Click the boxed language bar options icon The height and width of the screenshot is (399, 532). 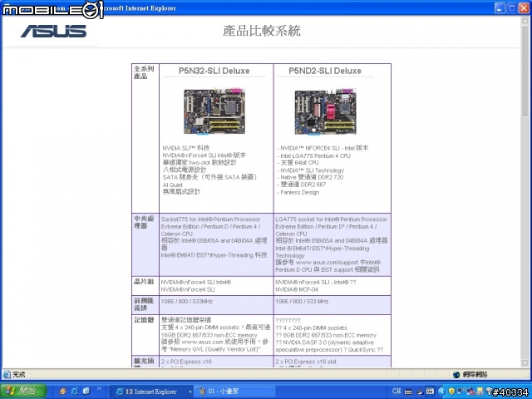coord(430,392)
